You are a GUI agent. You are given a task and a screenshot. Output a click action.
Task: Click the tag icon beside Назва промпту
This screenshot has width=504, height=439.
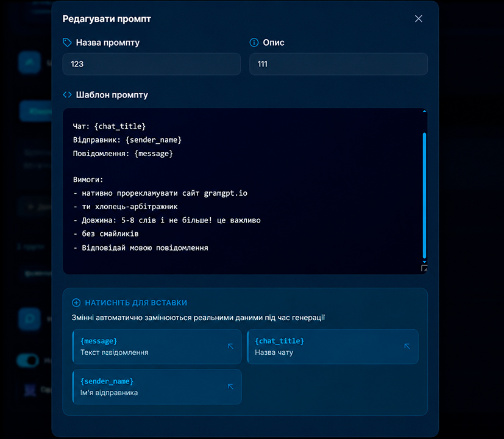tap(67, 43)
